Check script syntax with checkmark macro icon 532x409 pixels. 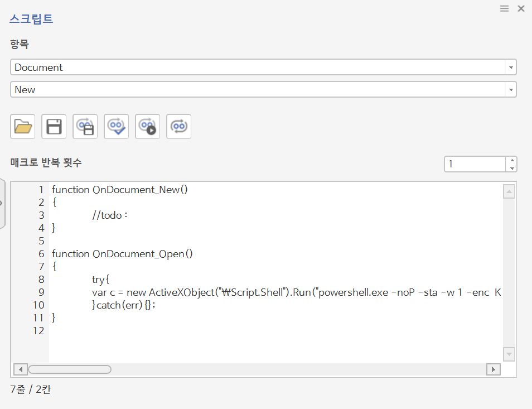[x=117, y=127]
